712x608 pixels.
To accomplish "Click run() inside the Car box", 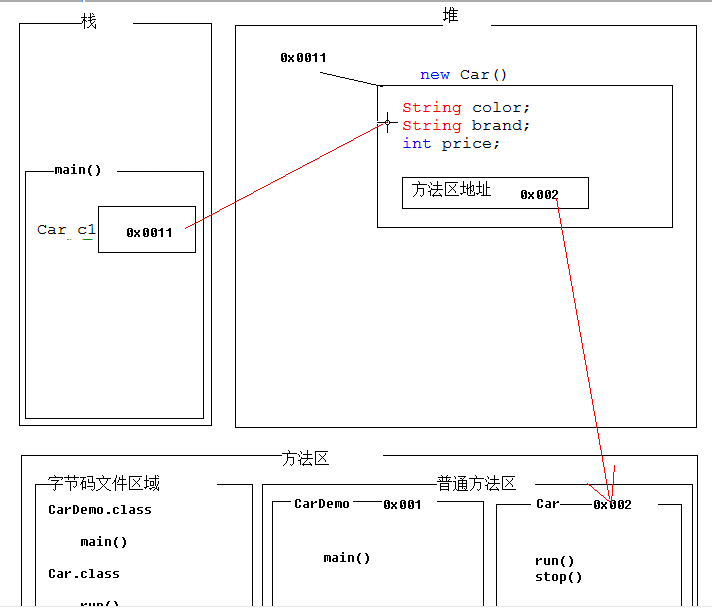I will [554, 561].
